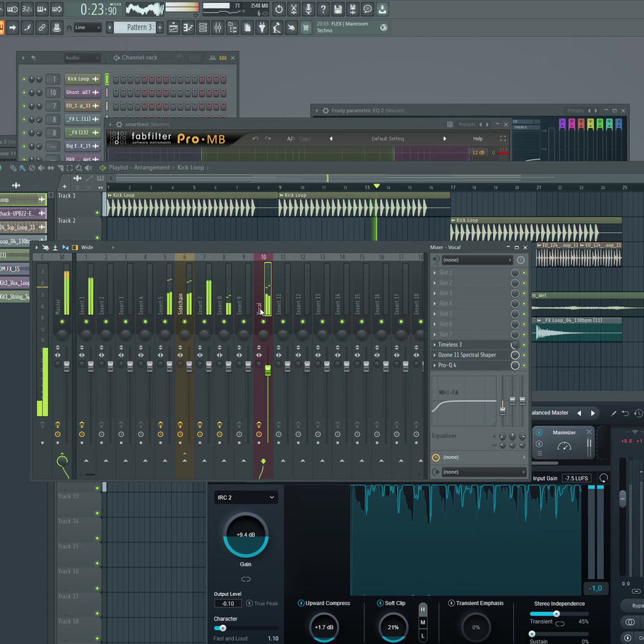Click the stamp tool toolbar icon
644x644 pixels.
56,28
